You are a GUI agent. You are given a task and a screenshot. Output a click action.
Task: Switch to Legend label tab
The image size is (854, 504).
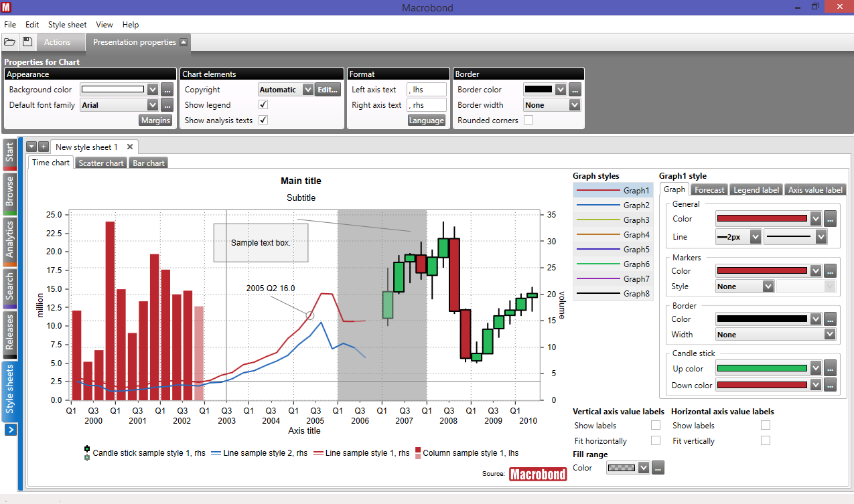coord(756,190)
